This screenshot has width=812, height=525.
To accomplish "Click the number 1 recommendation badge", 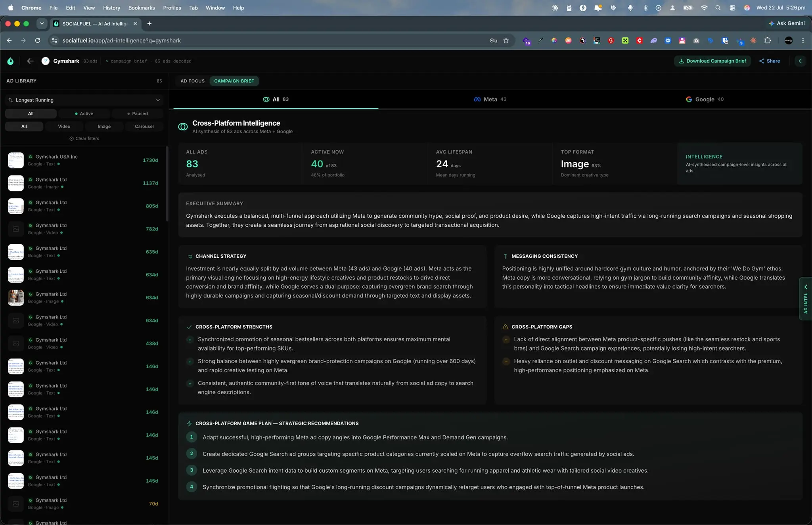I will (x=192, y=437).
